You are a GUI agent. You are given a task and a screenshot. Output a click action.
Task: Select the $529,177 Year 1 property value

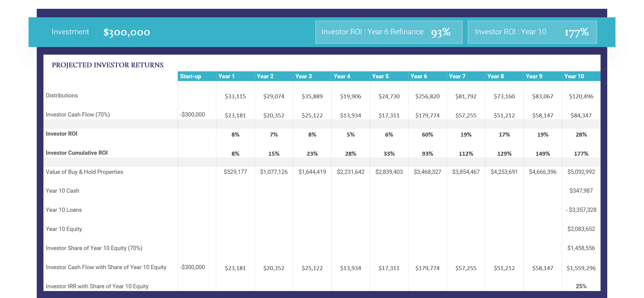point(235,172)
